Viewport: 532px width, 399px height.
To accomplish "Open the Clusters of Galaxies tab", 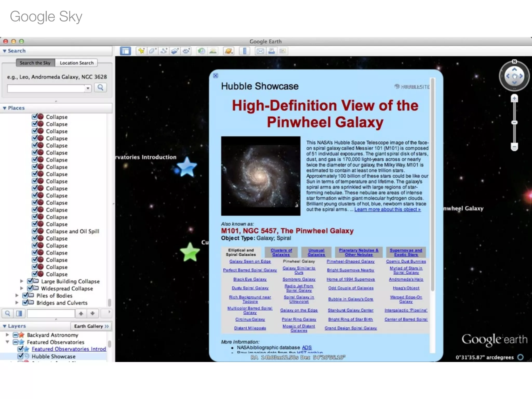I will [281, 252].
